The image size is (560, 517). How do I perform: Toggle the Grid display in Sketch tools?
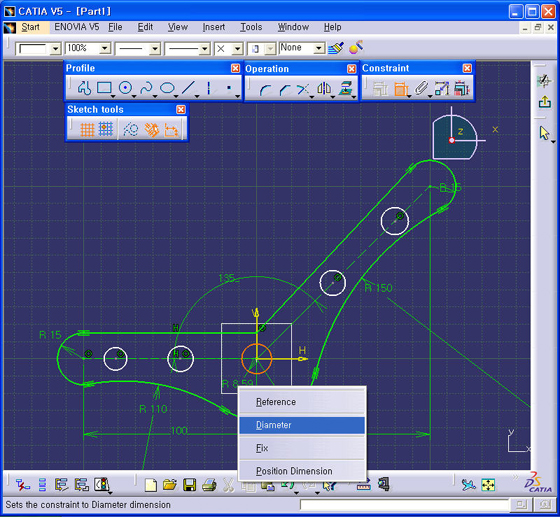pyautogui.click(x=87, y=130)
